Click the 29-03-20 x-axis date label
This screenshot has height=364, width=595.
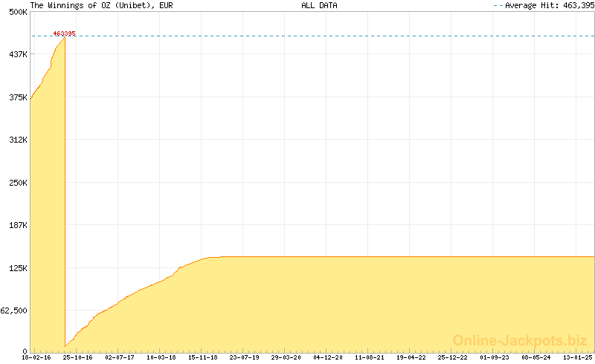pyautogui.click(x=286, y=357)
